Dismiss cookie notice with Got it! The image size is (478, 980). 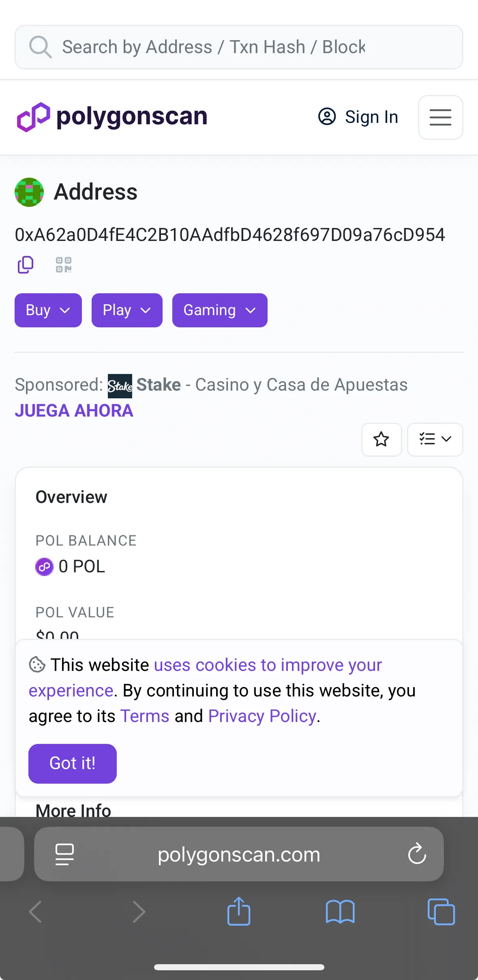pos(73,763)
